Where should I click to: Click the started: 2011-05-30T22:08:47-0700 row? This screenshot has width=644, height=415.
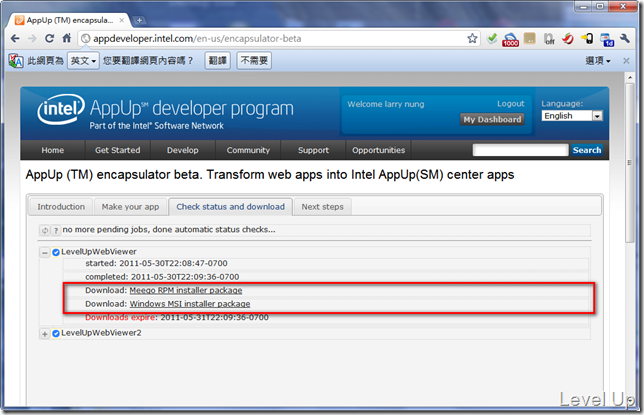(326, 263)
